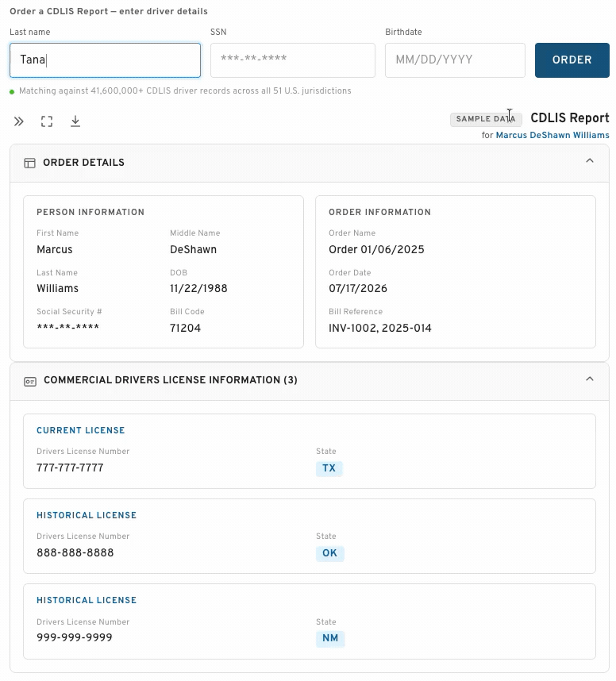Click the NM state tag

point(330,638)
